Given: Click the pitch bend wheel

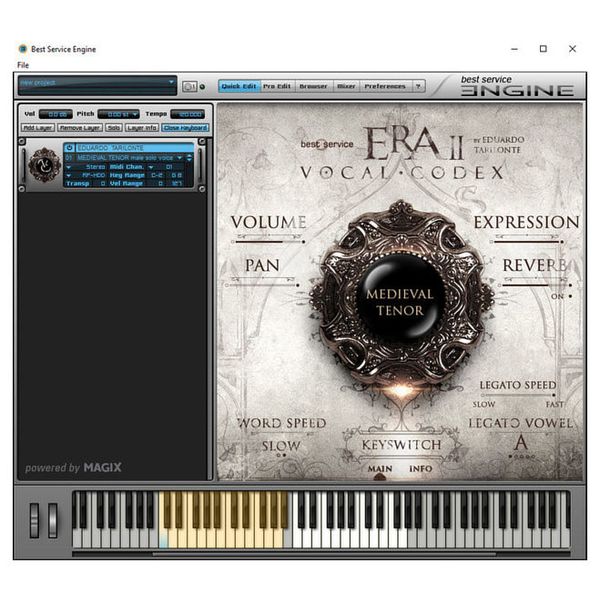Looking at the screenshot, I should 34,520.
